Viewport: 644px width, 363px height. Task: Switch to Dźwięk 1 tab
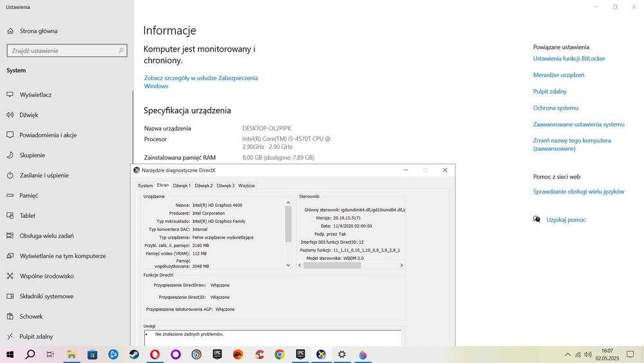point(182,186)
